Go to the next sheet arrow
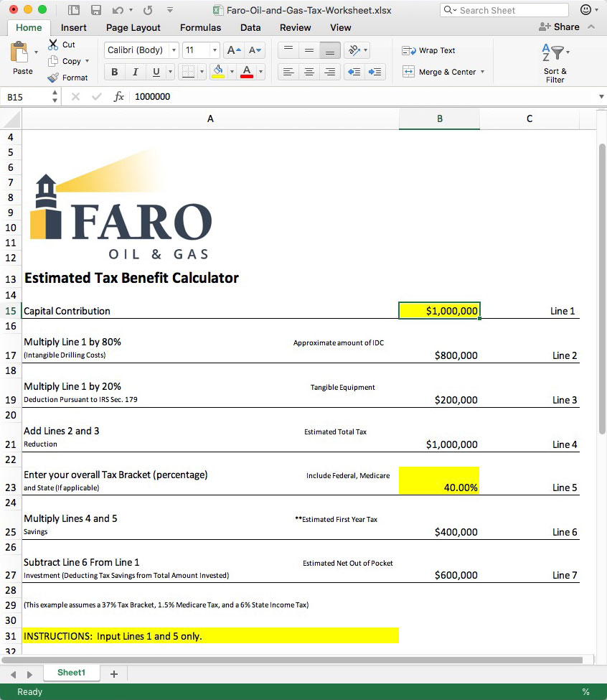607x700 pixels. coord(29,674)
